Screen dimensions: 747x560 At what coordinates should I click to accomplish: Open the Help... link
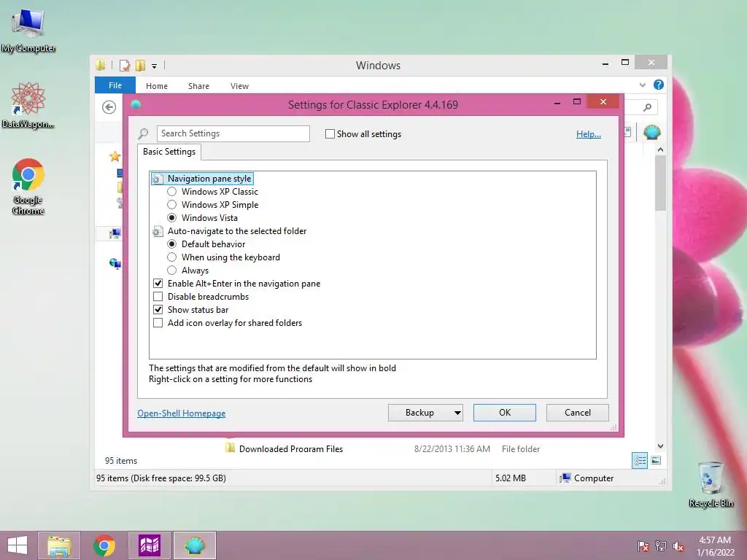(589, 134)
